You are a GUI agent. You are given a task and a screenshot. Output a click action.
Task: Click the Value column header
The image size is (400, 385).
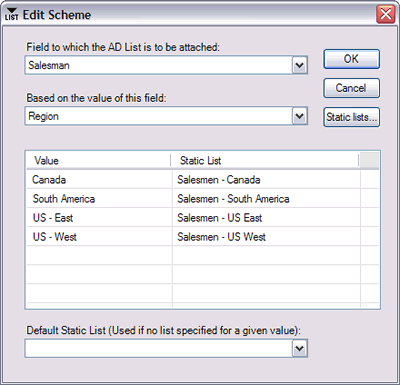click(99, 161)
